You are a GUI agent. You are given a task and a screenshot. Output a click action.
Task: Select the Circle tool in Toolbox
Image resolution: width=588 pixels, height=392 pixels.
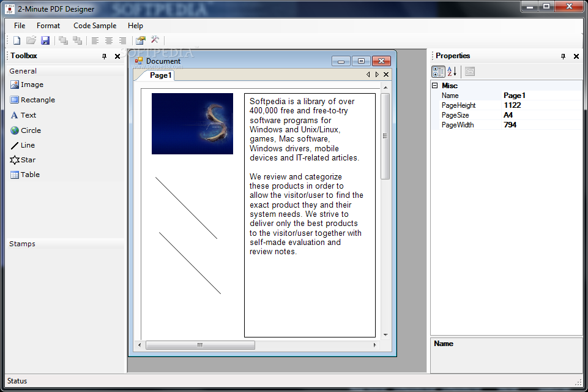pos(26,130)
